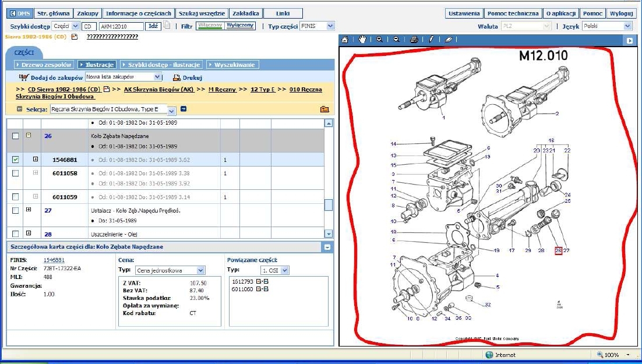Click the AKM12010 quick access input field
The height and width of the screenshot is (364, 642).
(x=121, y=26)
